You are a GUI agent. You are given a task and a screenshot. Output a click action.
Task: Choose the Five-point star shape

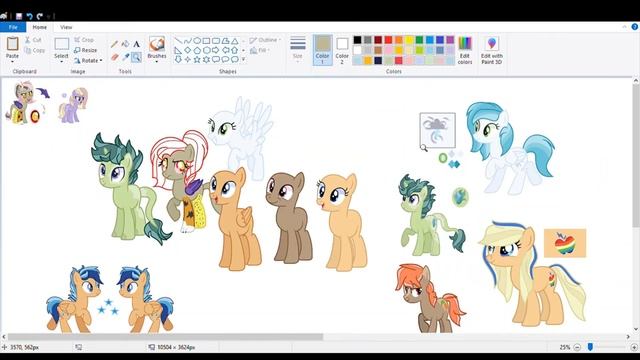197,60
